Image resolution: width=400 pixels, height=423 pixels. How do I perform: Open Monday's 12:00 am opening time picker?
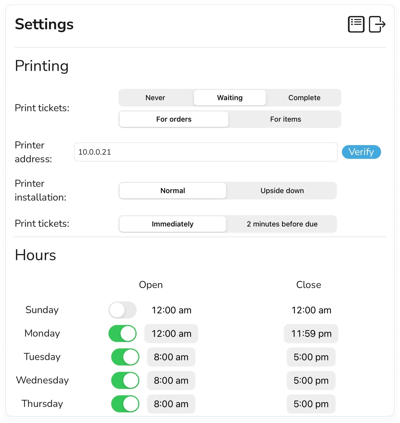(171, 334)
